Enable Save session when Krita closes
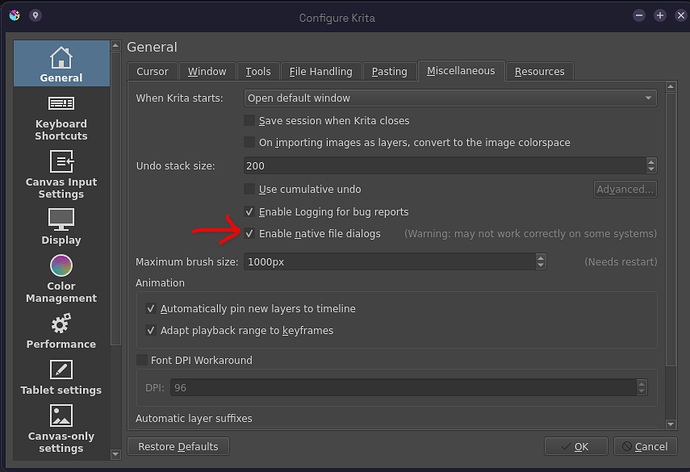 250,120
